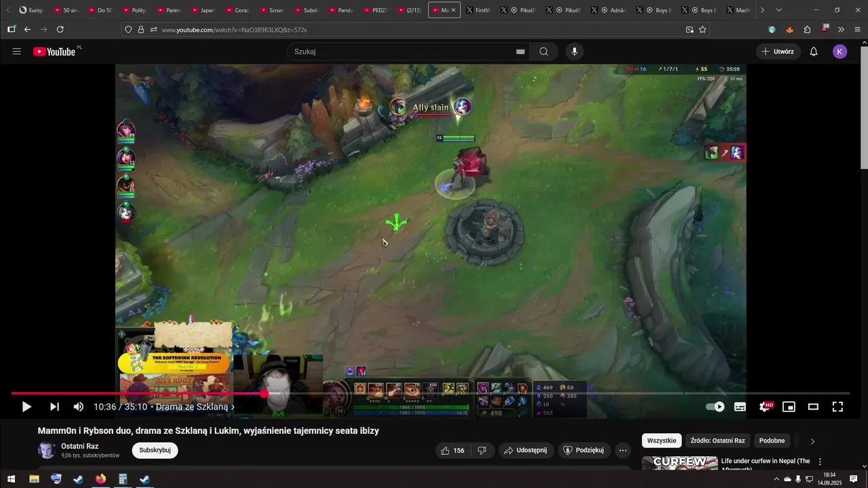The width and height of the screenshot is (868, 488).
Task: Like the video with thumbs up
Action: point(453,450)
